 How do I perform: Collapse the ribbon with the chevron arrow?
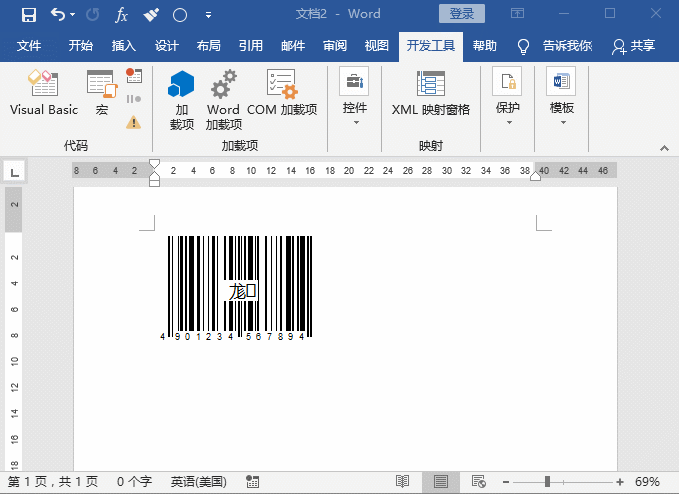point(664,148)
